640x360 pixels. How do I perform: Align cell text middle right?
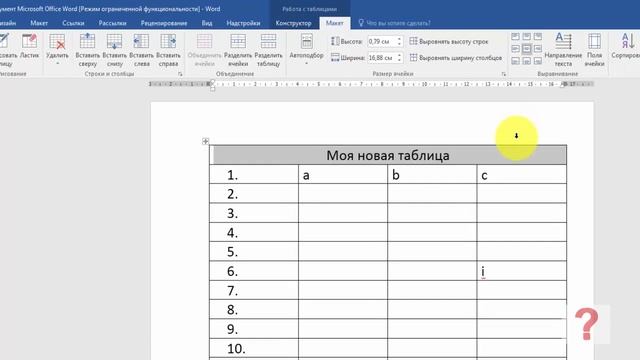pyautogui.click(x=538, y=49)
